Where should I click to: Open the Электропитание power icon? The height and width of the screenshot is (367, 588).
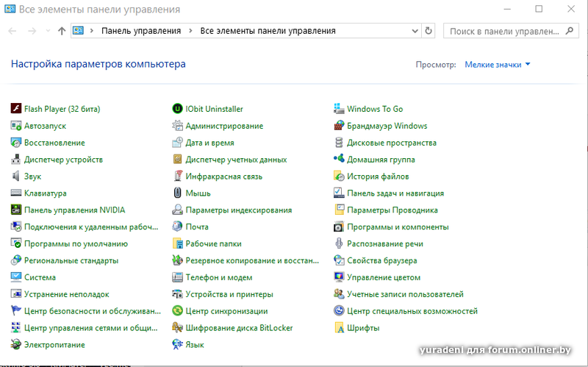click(x=16, y=345)
